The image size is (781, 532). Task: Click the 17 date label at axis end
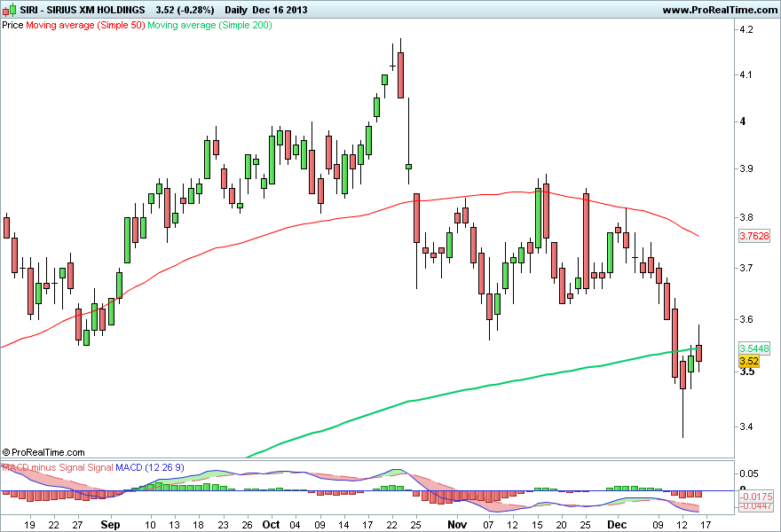click(x=706, y=525)
